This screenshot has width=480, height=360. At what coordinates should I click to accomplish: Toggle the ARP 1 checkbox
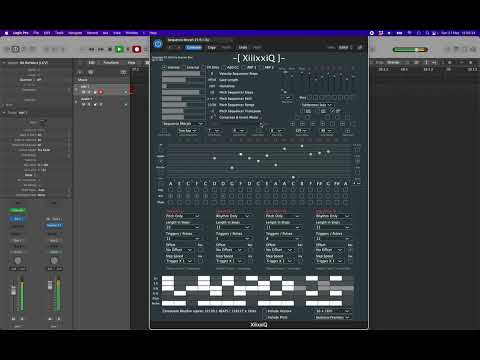tap(244, 68)
